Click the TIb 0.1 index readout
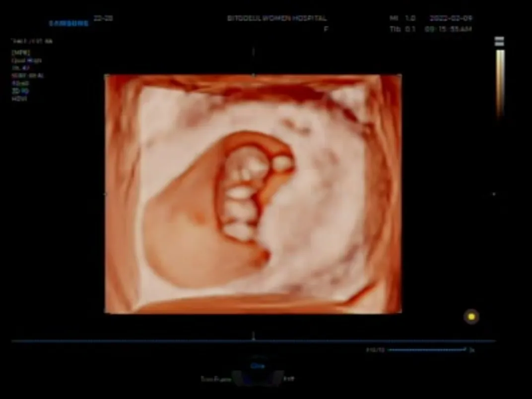 [x=403, y=29]
